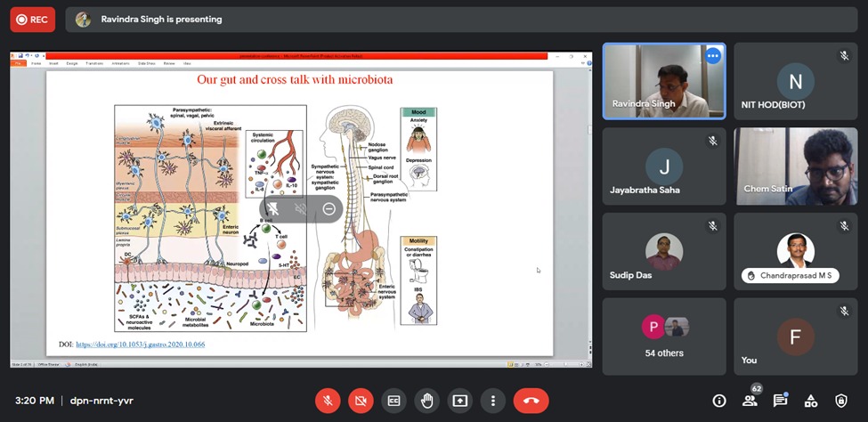
Task: Click Save icon in PowerPoint quick access toolbar
Action: pyautogui.click(x=20, y=56)
